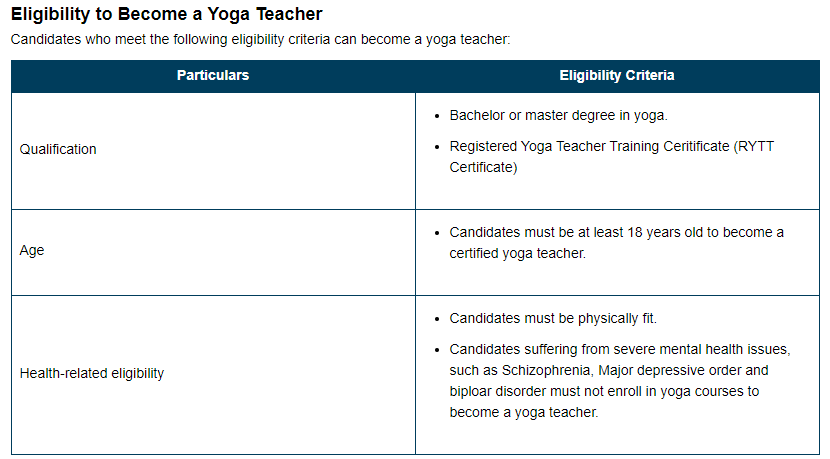Click the 'Eligibility Criteria' column header
830x459 pixels.
[x=617, y=76]
